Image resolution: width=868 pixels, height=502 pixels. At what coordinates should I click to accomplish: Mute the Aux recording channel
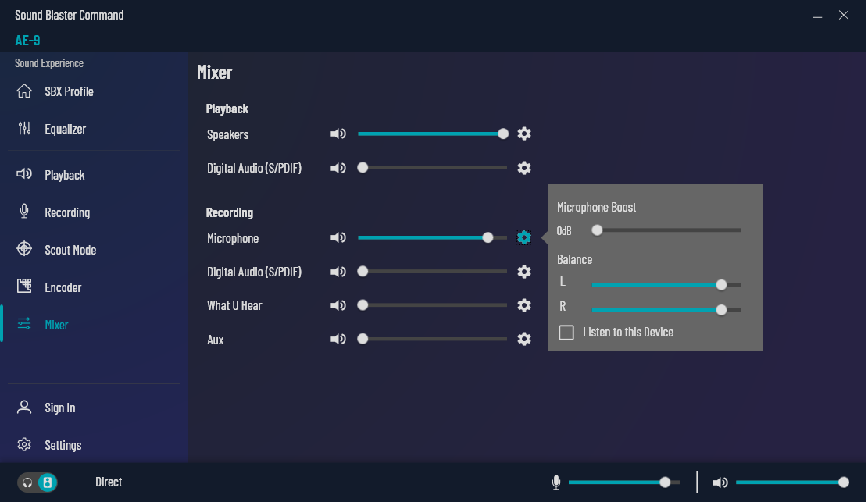tap(338, 340)
